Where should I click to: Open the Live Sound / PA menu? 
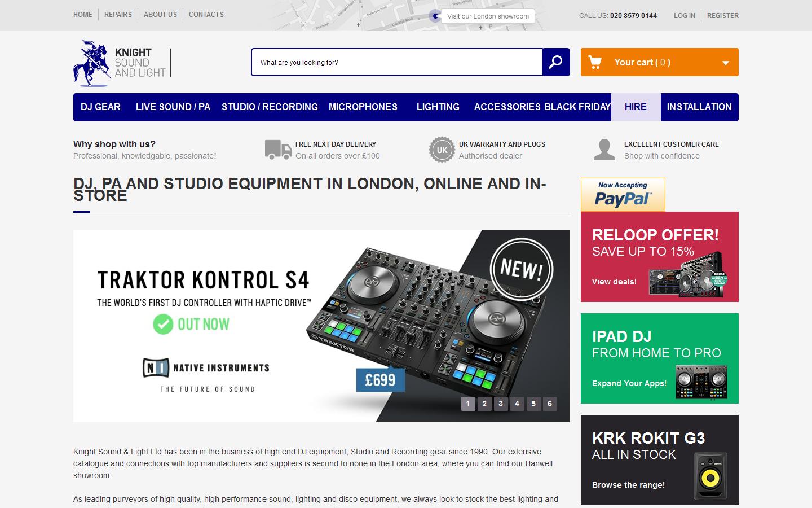point(173,107)
